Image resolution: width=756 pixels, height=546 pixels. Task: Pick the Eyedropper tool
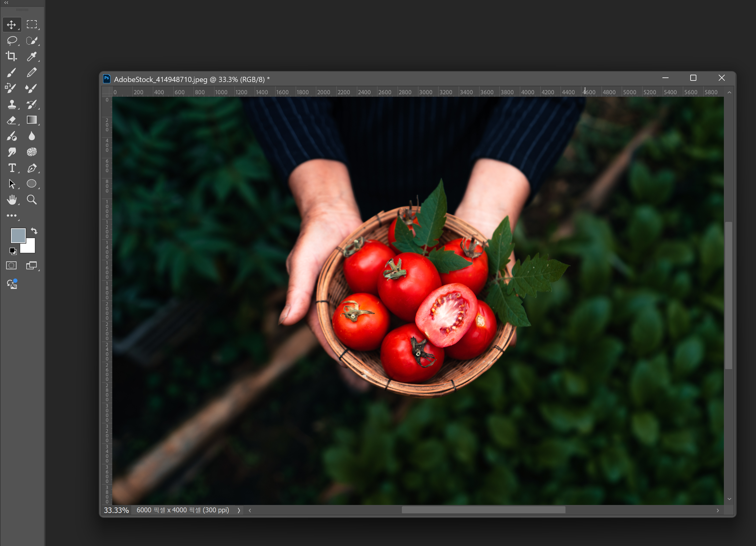point(32,56)
